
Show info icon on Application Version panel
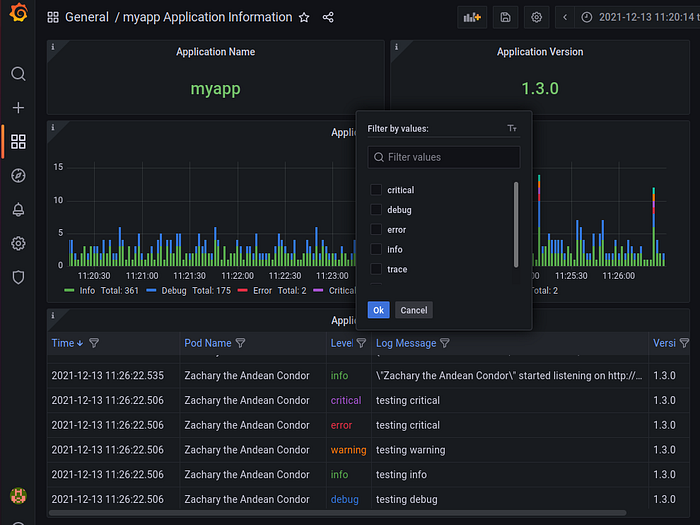pyautogui.click(x=396, y=47)
